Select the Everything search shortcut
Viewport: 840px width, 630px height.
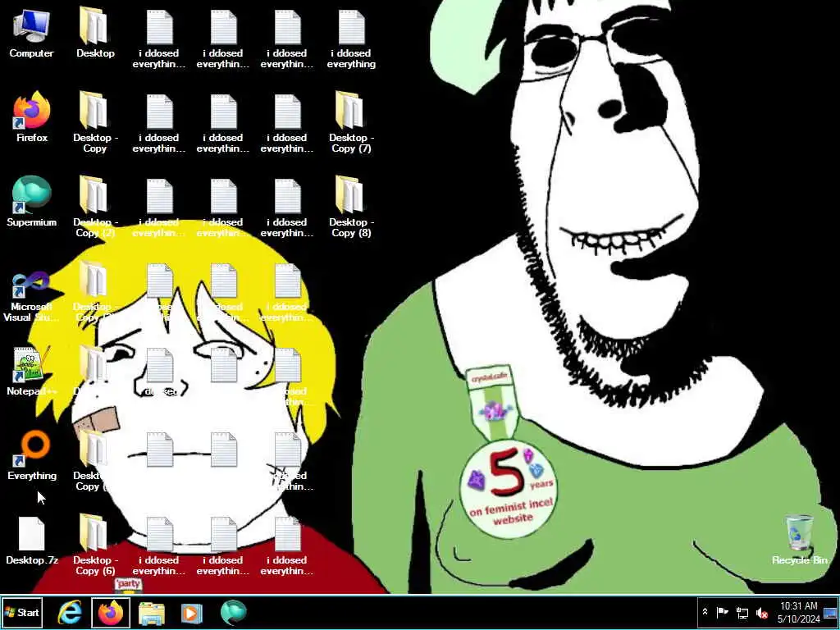(x=32, y=454)
